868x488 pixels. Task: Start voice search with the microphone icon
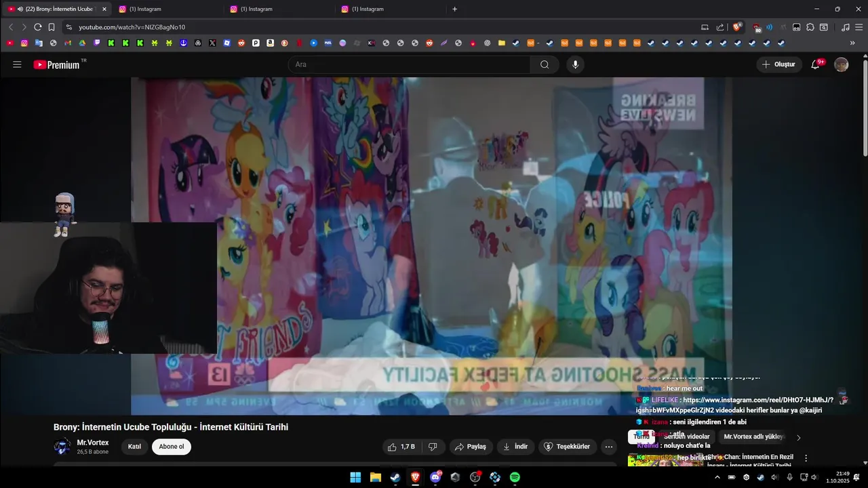575,64
